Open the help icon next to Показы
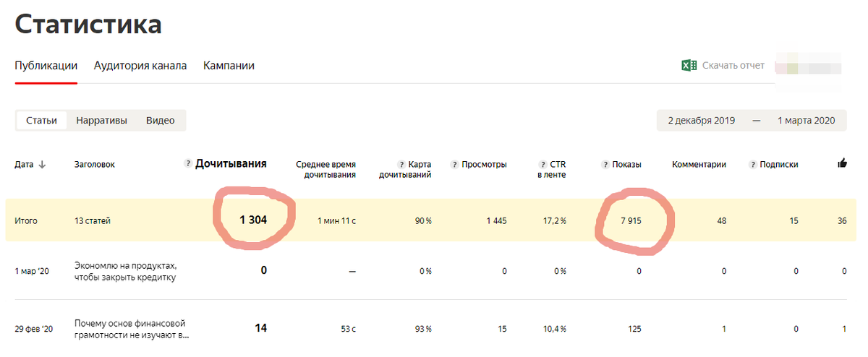The height and width of the screenshot is (357, 868). pos(605,164)
